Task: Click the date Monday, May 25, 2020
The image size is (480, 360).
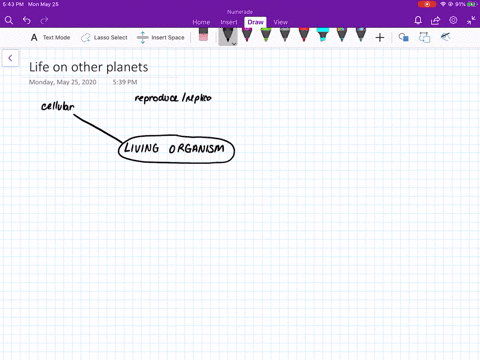Action: [63, 82]
